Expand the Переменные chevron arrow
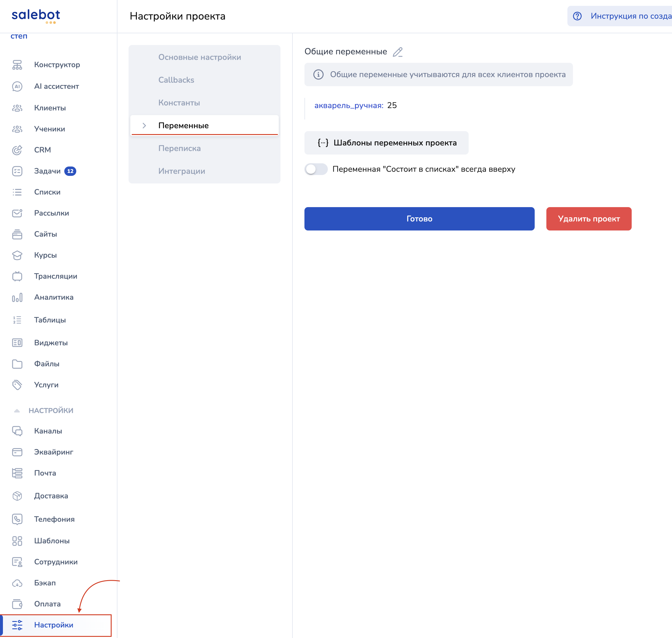 coord(144,126)
